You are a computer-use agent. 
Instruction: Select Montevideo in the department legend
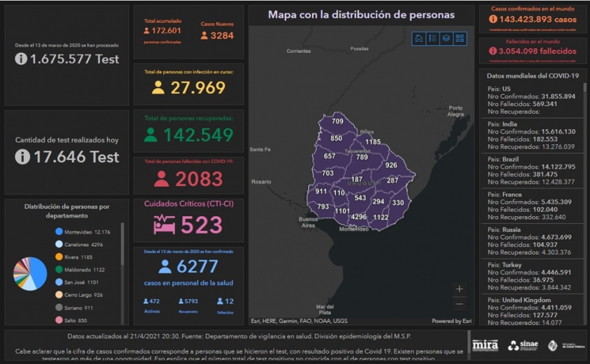pos(82,232)
